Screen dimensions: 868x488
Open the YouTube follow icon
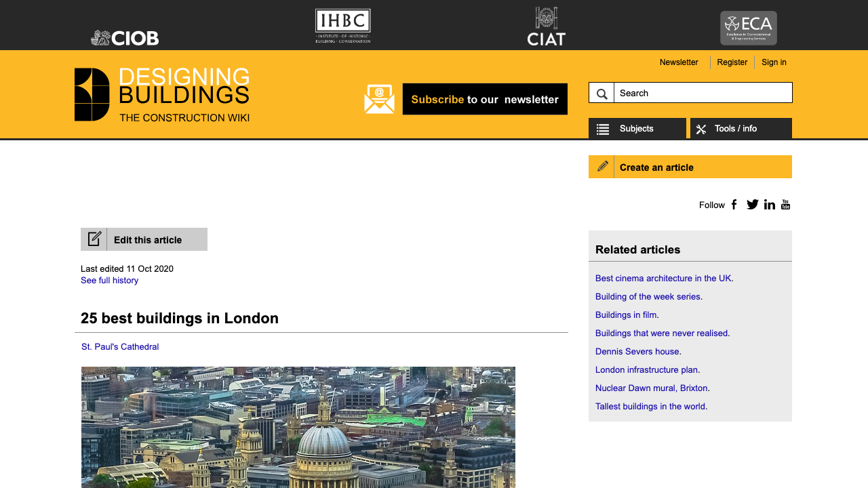point(785,205)
